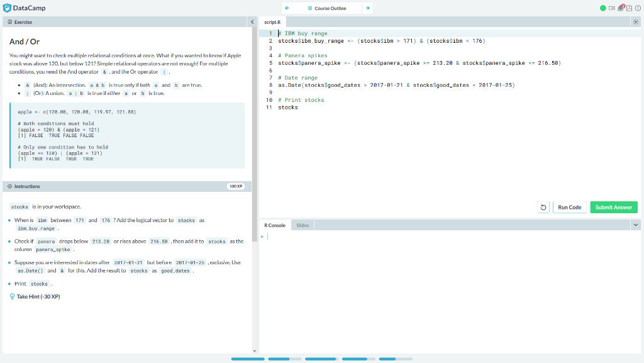This screenshot has width=644, height=363.
Task: Click the info icon in the top bar
Action: coord(638,8)
